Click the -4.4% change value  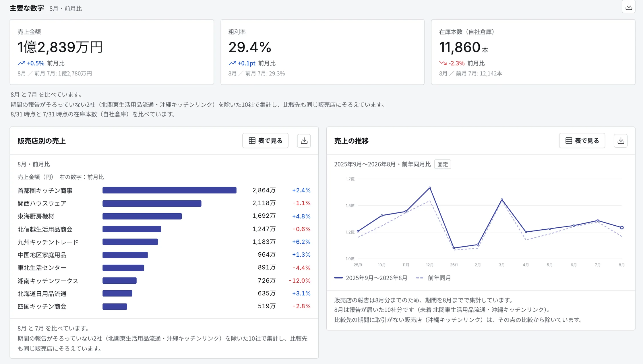pyautogui.click(x=301, y=268)
